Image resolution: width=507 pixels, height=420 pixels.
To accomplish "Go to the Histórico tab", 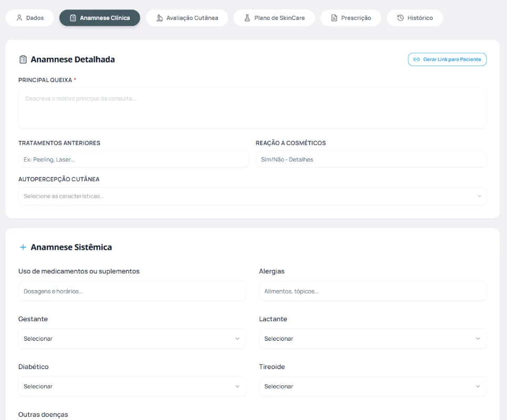I will click(x=415, y=18).
